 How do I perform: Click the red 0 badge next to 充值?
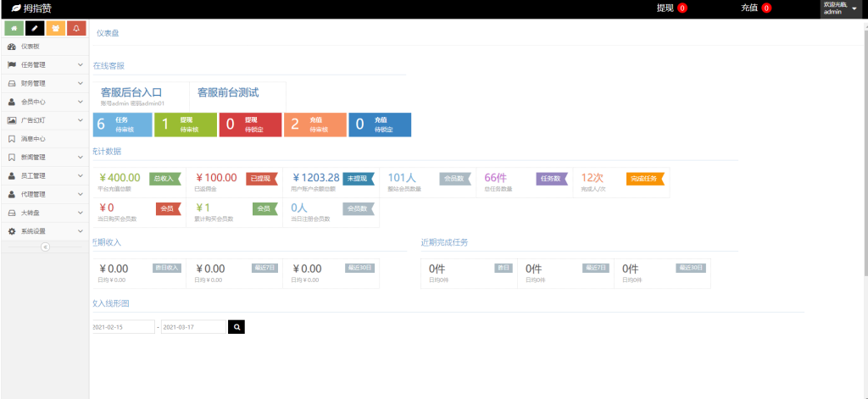click(766, 8)
